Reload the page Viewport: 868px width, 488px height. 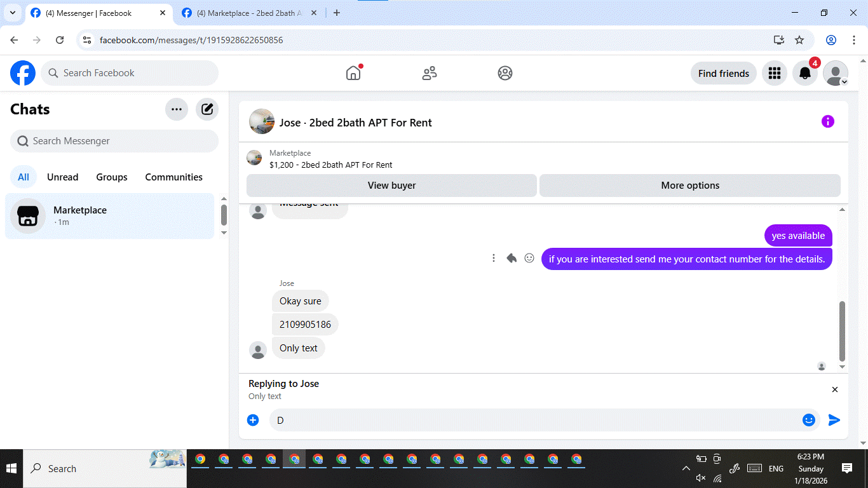click(x=60, y=40)
